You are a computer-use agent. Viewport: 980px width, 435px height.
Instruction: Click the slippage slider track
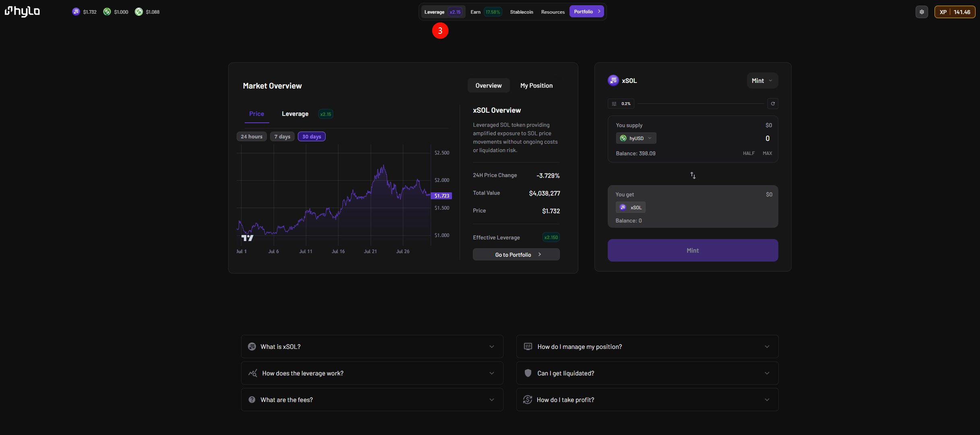(x=700, y=103)
